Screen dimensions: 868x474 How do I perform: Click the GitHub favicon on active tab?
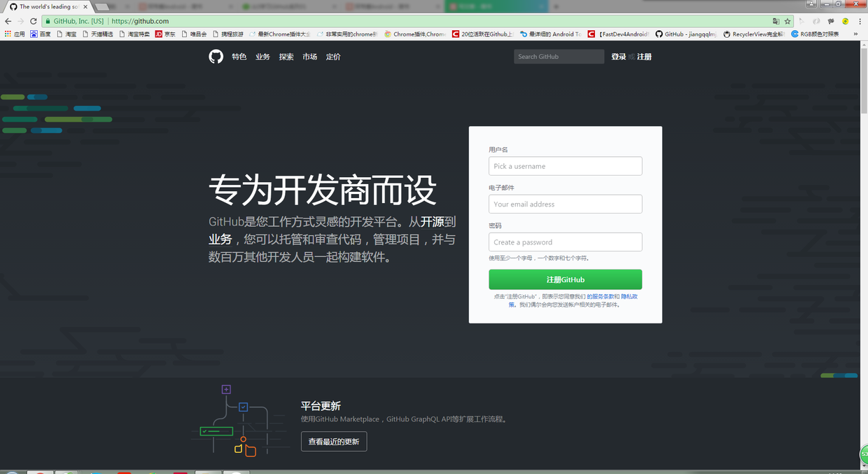13,6
